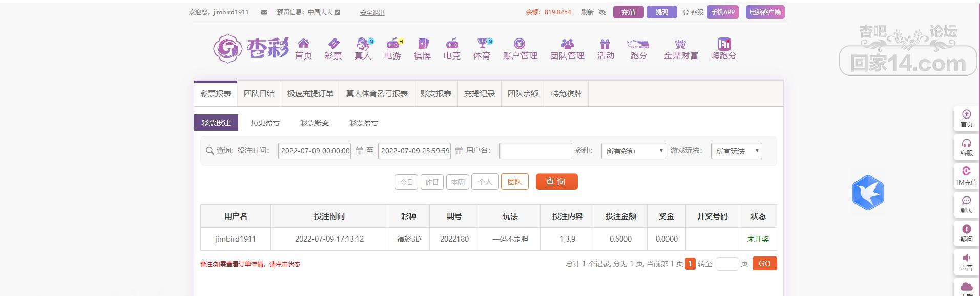Viewport: 980px width, 296px height.
Task: Select 团队 team scope
Action: (515, 182)
